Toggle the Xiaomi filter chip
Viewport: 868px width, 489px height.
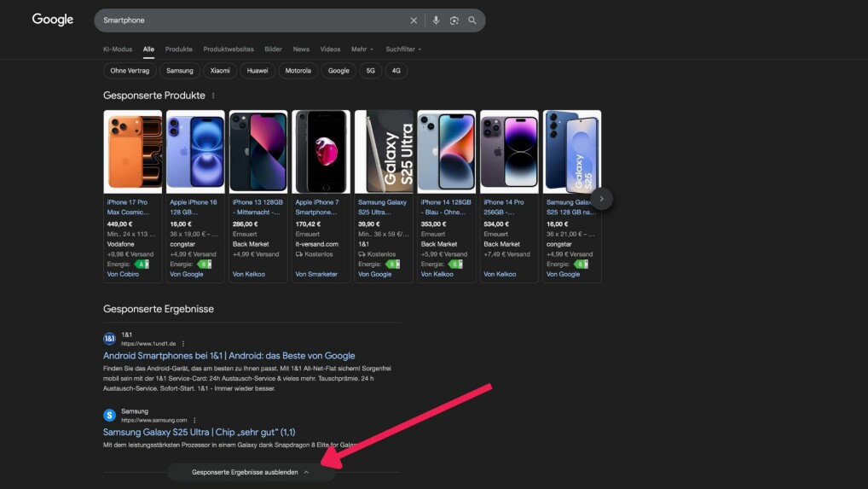click(x=220, y=71)
